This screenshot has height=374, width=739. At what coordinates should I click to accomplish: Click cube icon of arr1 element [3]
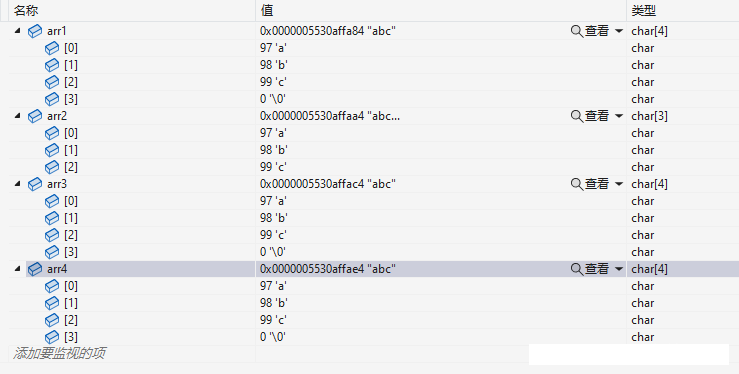pos(52,99)
